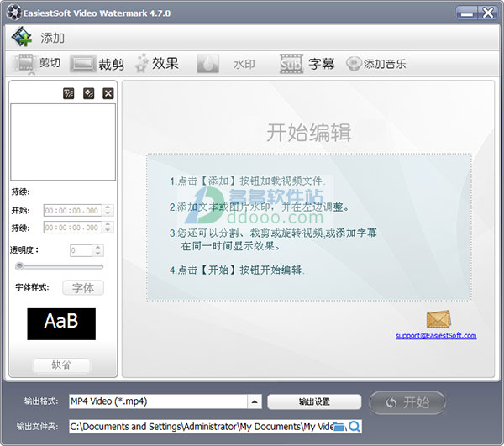Decrease the 透明度 transparency spinner

[x=98, y=253]
